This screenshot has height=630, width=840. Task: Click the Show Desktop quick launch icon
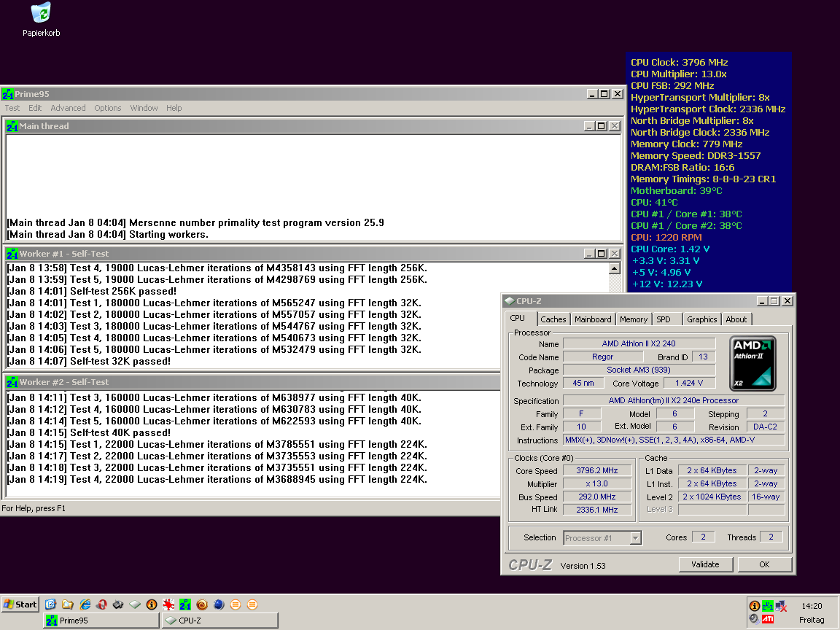tap(51, 604)
